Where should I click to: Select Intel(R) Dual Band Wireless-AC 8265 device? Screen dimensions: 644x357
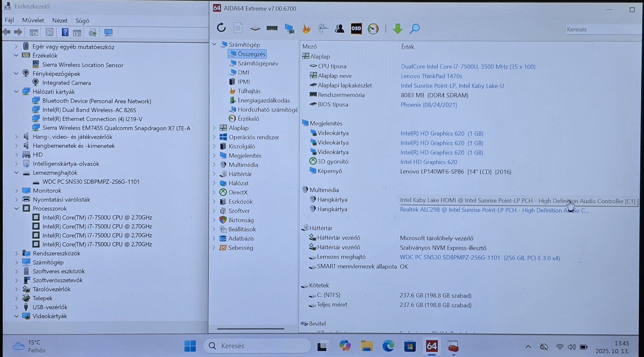pos(89,110)
